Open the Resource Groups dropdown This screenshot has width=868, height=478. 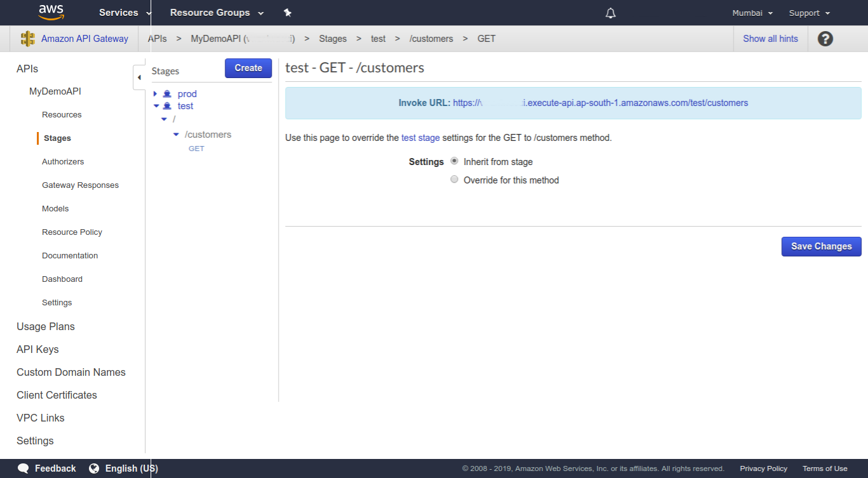217,13
